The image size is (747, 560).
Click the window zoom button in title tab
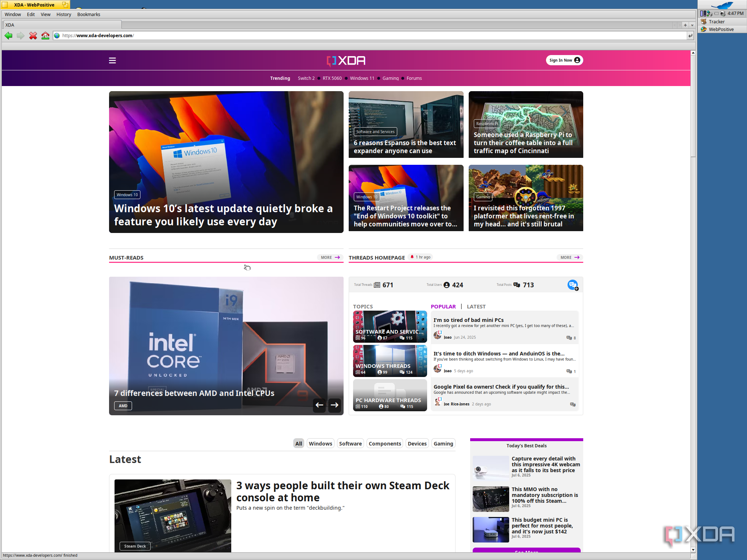pos(65,5)
